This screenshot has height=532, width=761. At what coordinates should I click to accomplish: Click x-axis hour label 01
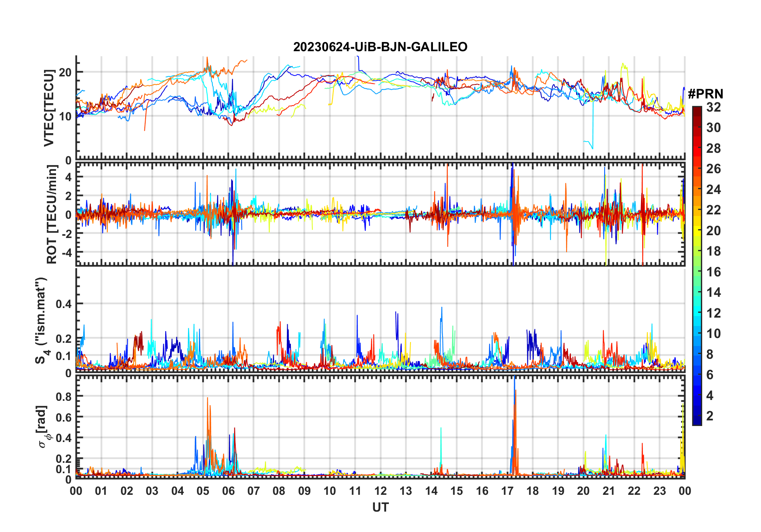pyautogui.click(x=101, y=491)
